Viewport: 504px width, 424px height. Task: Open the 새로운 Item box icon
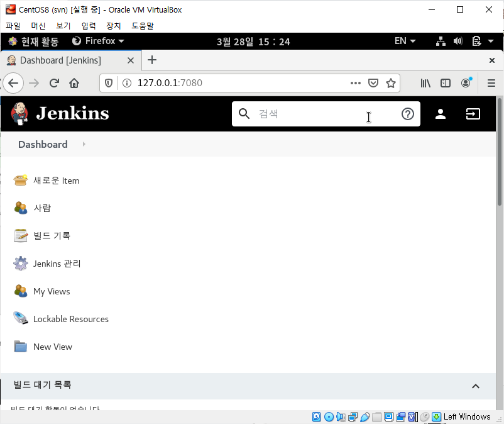click(21, 181)
